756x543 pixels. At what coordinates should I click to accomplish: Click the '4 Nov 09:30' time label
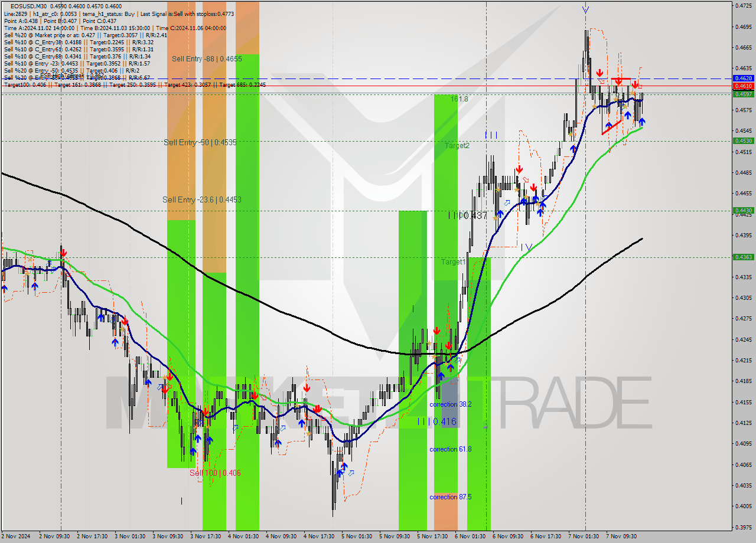click(x=281, y=537)
